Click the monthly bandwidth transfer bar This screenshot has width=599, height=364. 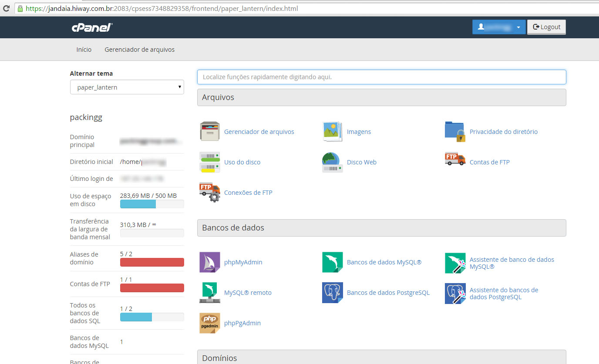point(152,233)
